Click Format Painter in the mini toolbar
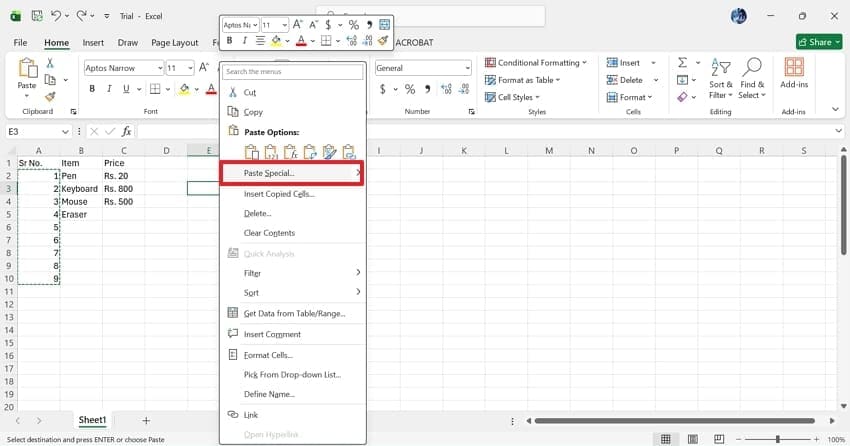This screenshot has height=446, width=850. tap(383, 41)
